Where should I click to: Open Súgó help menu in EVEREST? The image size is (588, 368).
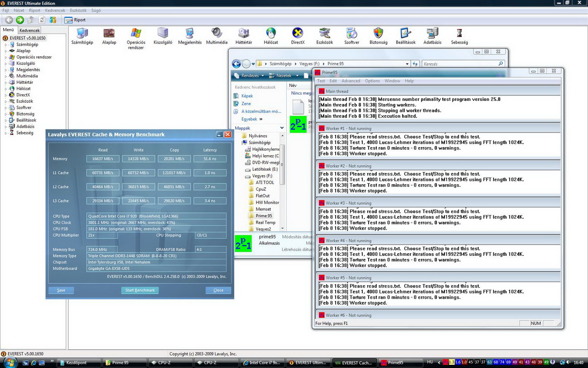click(96, 10)
